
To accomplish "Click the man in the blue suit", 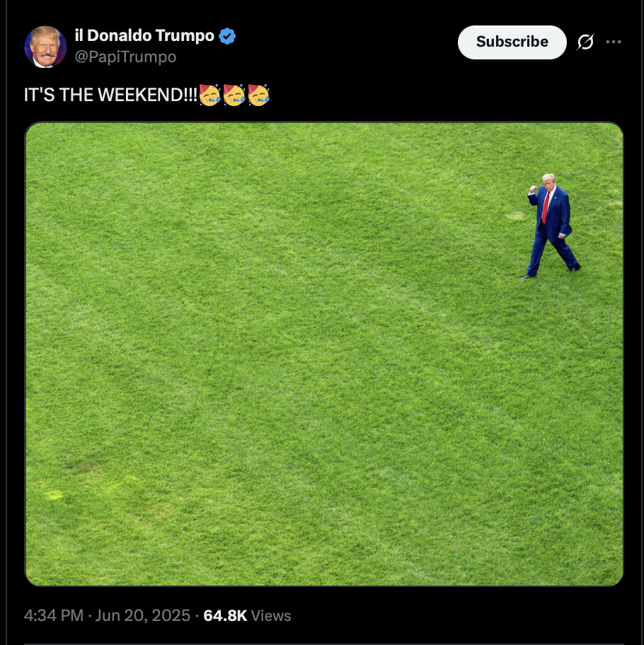I will point(551,226).
